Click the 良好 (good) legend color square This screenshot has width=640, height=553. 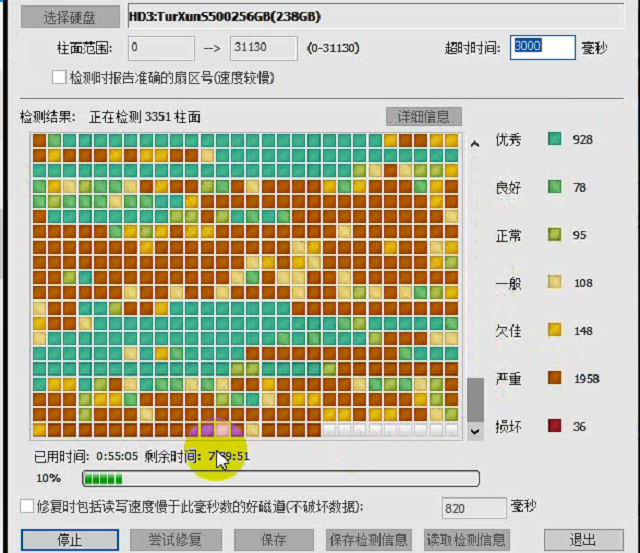tap(555, 187)
